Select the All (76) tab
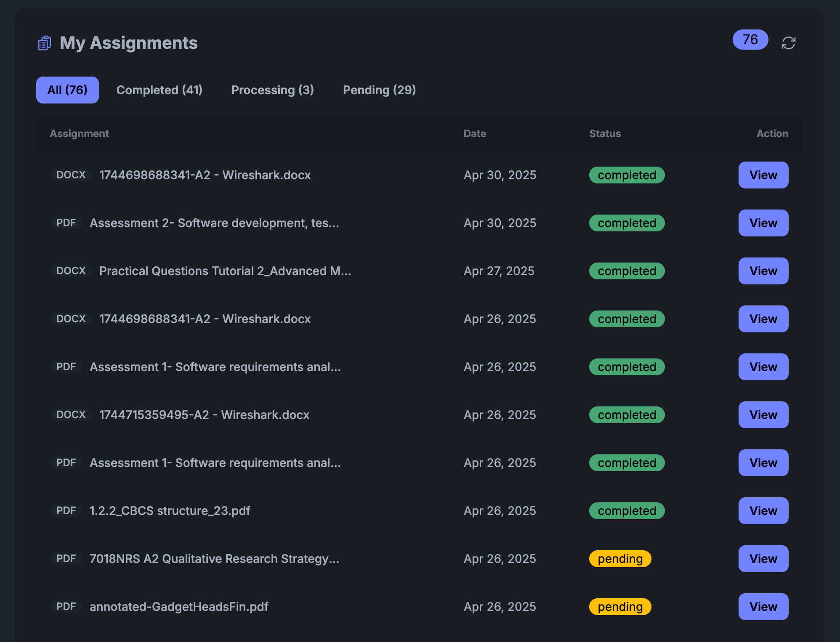This screenshot has width=840, height=642. tap(67, 90)
